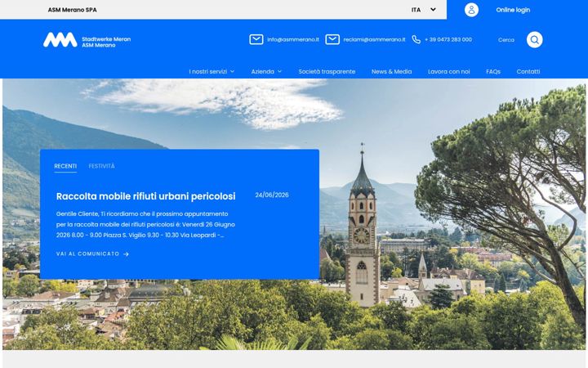Screen dimensions: 588x368
Task: Open the FAQs page
Action: [x=493, y=71]
